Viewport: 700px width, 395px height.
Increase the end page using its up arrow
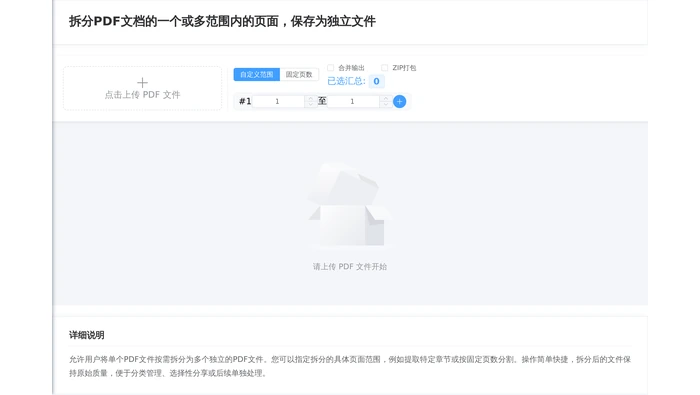click(x=386, y=98)
